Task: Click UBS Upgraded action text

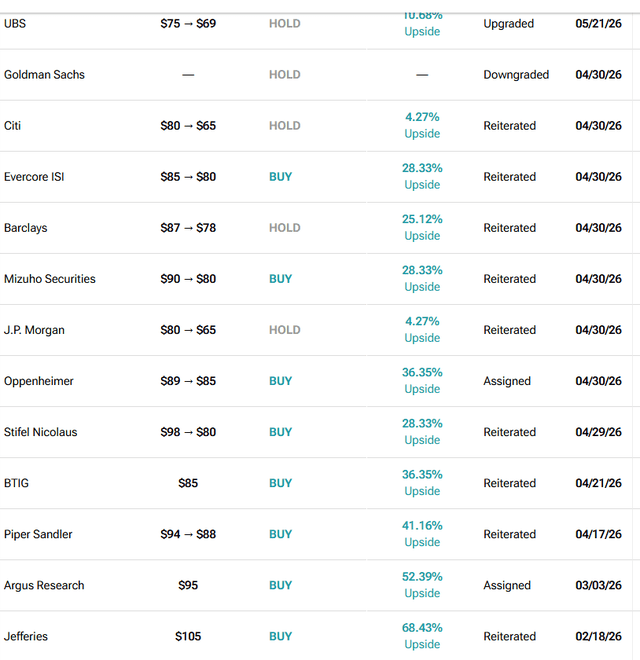Action: pos(509,24)
